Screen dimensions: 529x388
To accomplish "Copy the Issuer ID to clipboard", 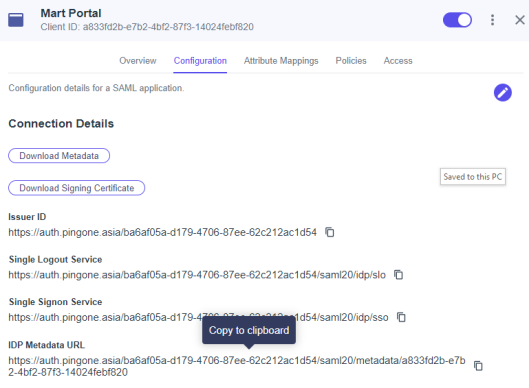I will coord(330,232).
